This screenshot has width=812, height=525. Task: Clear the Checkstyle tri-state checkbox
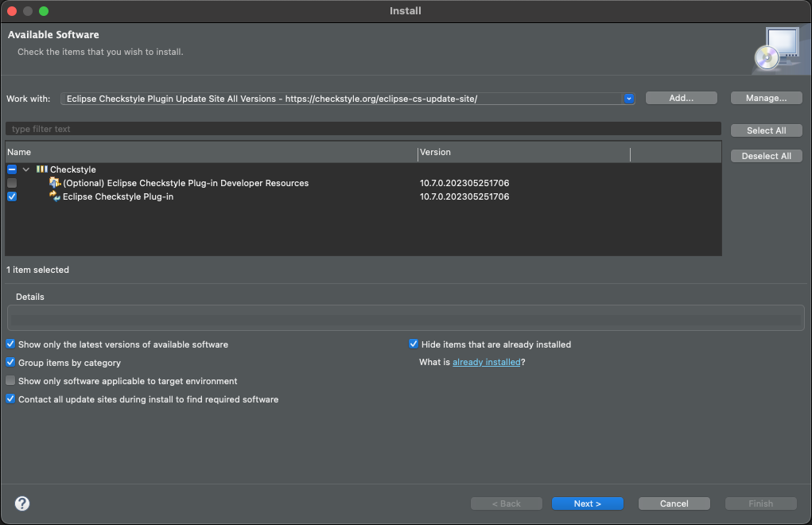11,169
